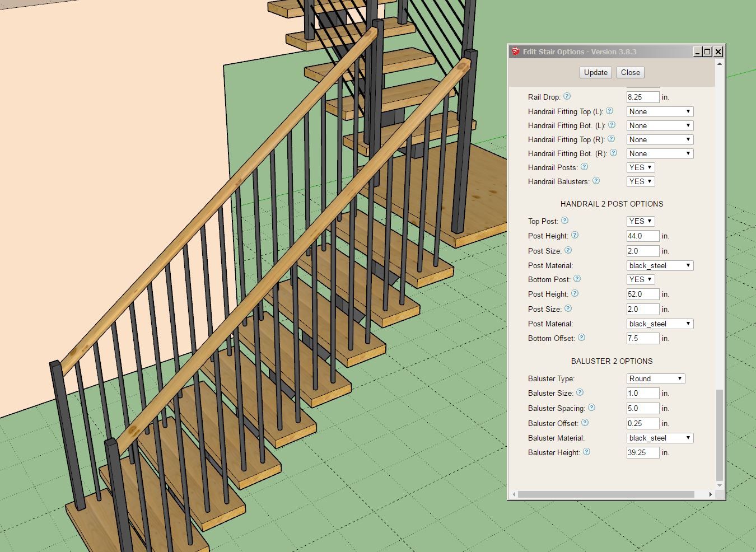Edit Top Post height field 44.0

tap(643, 236)
